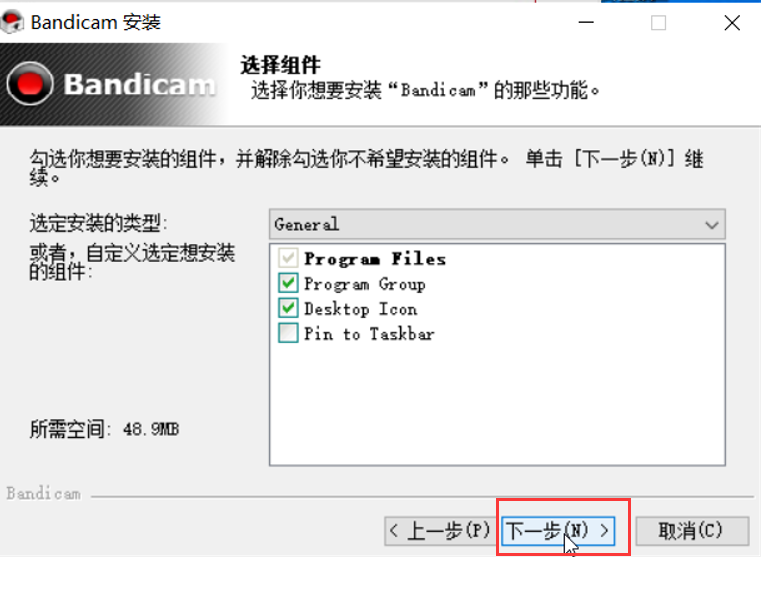This screenshot has height=597, width=763.
Task: Open the General install type combo box
Action: (x=497, y=224)
